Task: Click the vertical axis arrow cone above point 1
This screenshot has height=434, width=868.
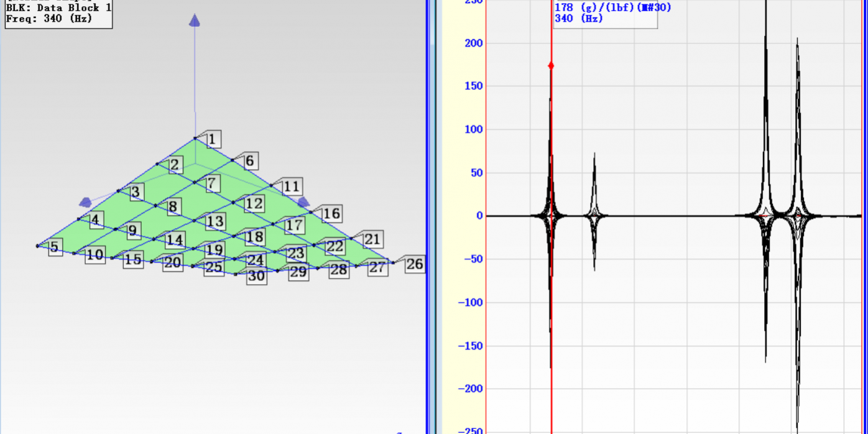Action: [195, 22]
